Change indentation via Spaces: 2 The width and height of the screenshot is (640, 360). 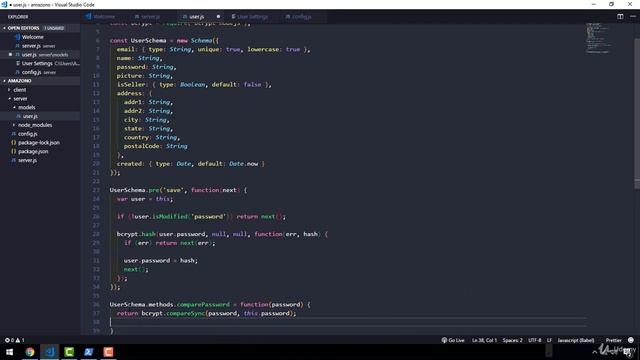click(512, 340)
